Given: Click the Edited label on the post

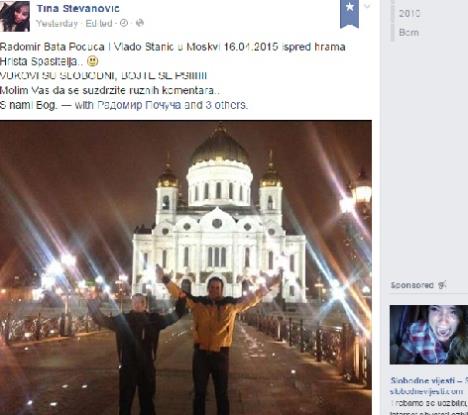Looking at the screenshot, I should [99, 23].
